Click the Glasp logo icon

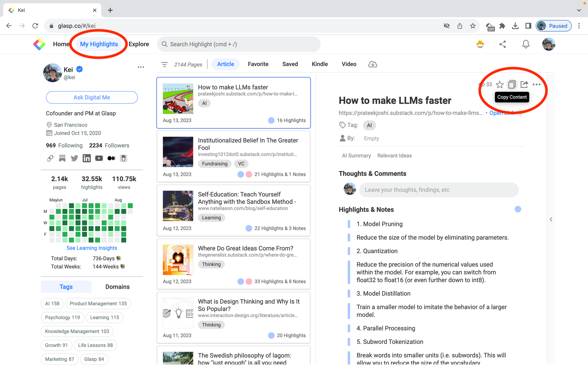(x=39, y=44)
